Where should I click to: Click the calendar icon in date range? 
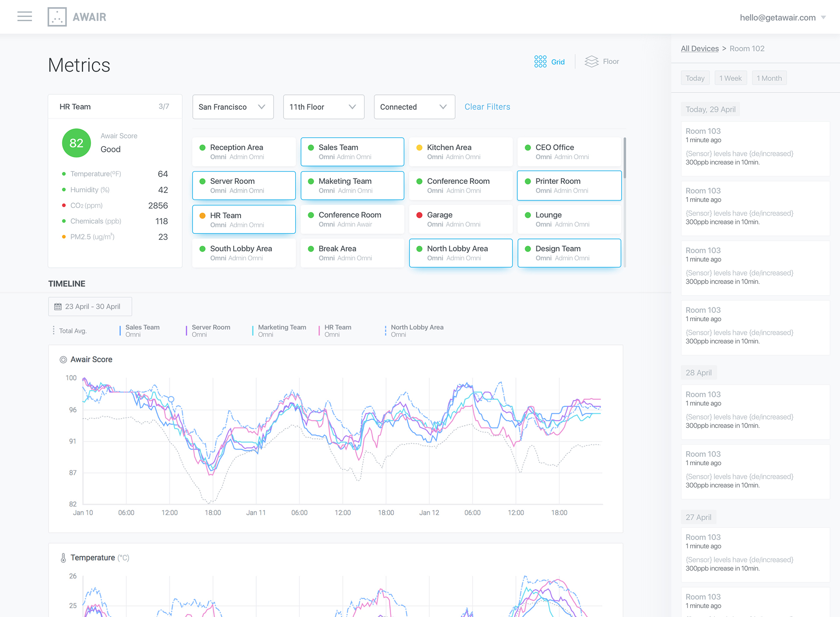click(x=58, y=307)
